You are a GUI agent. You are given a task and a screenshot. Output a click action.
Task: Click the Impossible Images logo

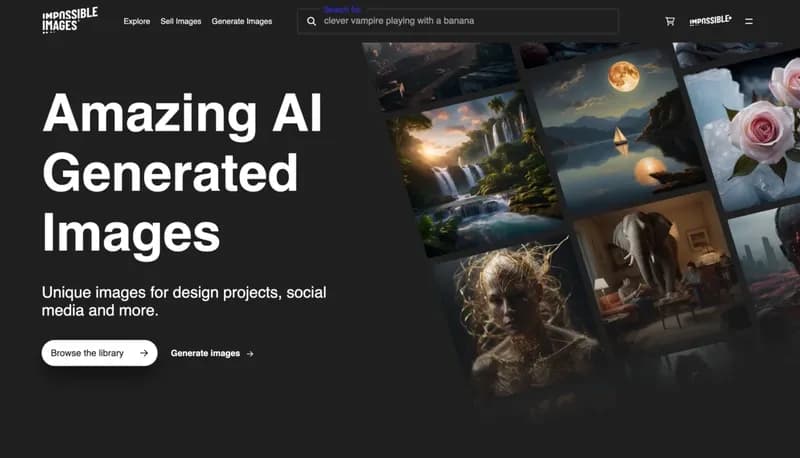coord(69,20)
